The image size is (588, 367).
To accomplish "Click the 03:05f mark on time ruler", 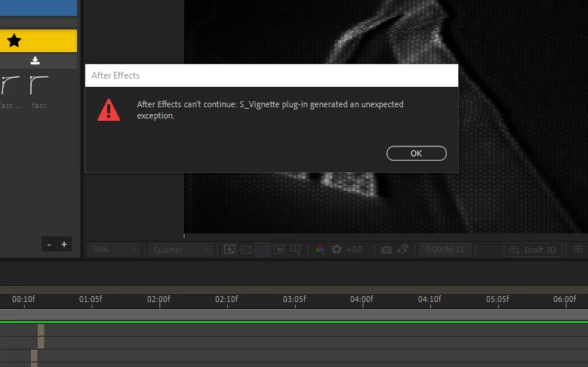I will [294, 300].
